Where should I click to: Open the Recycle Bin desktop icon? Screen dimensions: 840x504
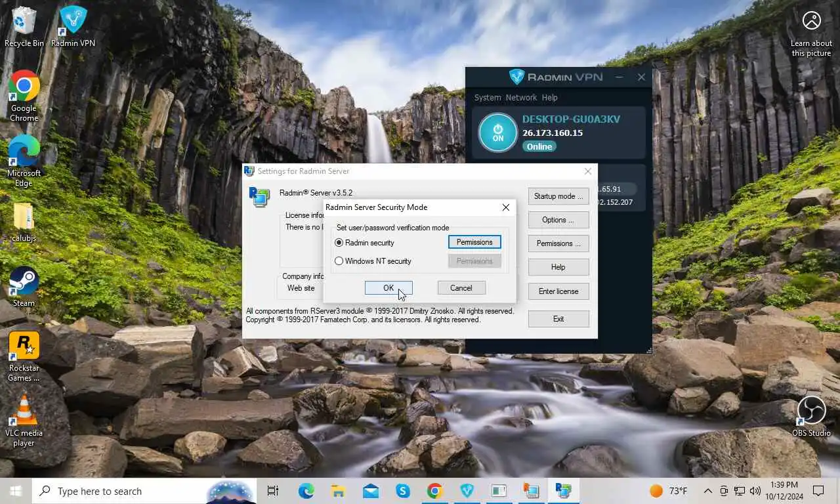pos(24,26)
